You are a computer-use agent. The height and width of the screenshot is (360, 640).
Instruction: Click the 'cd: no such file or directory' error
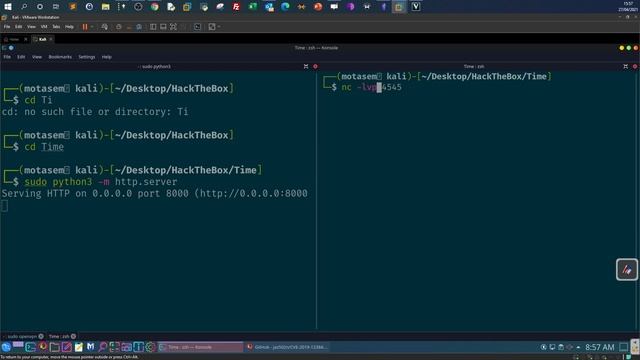click(95, 111)
